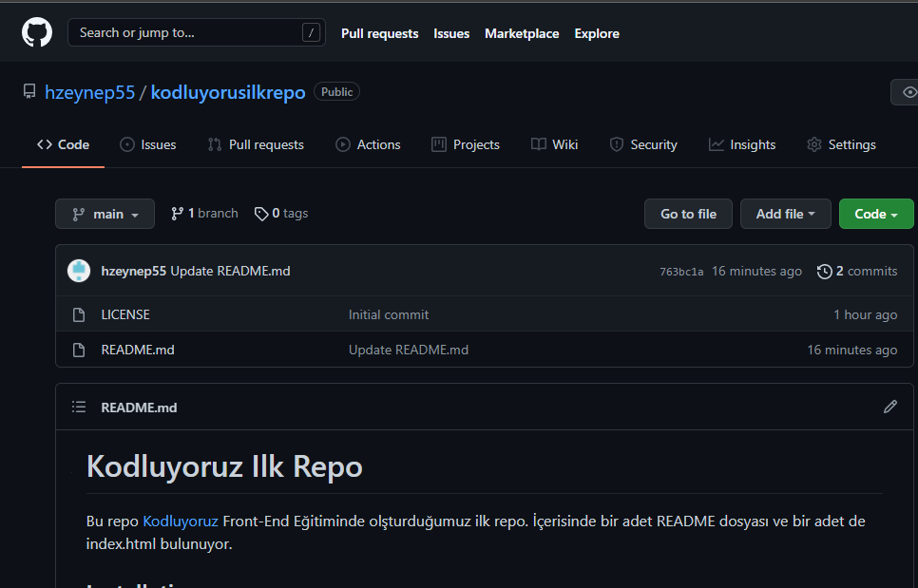Open the Actions tab
Screen dimensions: 918x588
[369, 144]
